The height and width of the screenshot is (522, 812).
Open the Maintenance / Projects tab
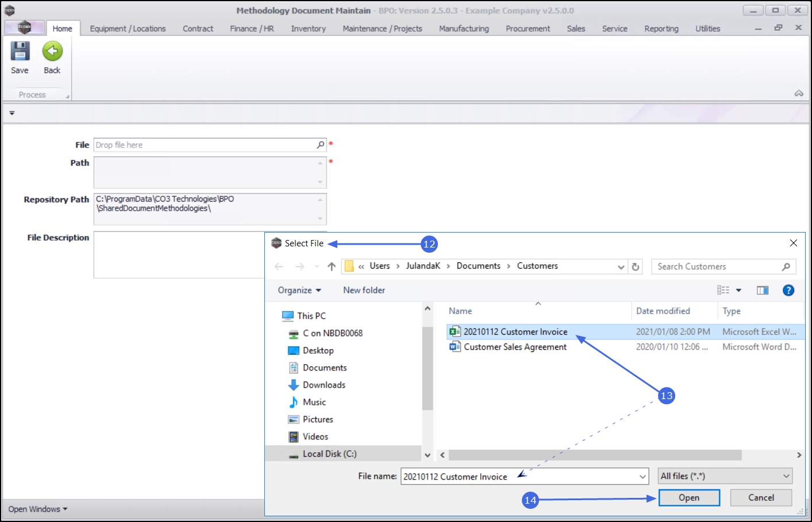382,29
